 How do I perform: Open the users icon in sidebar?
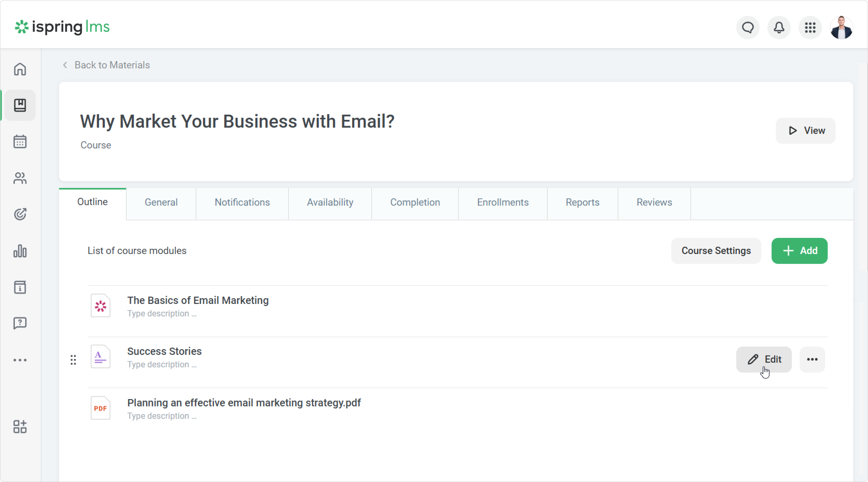(x=20, y=178)
